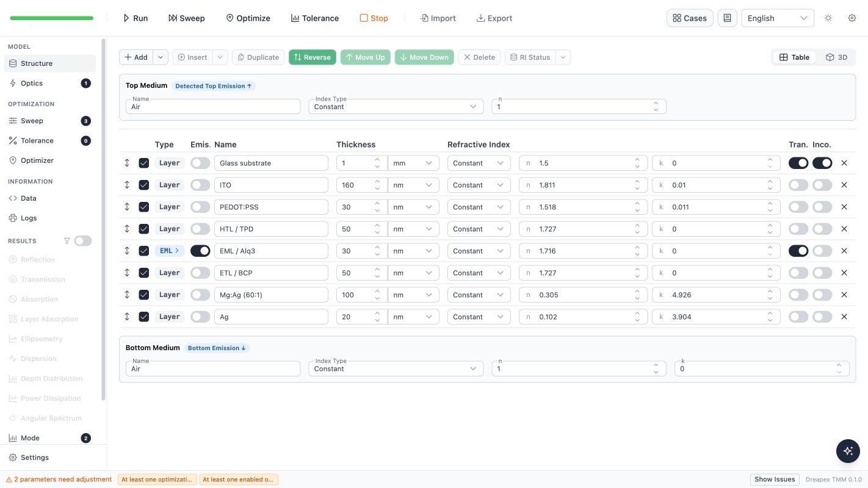Click the AI sparkle assistant button
Image resolution: width=868 pixels, height=488 pixels.
click(848, 451)
